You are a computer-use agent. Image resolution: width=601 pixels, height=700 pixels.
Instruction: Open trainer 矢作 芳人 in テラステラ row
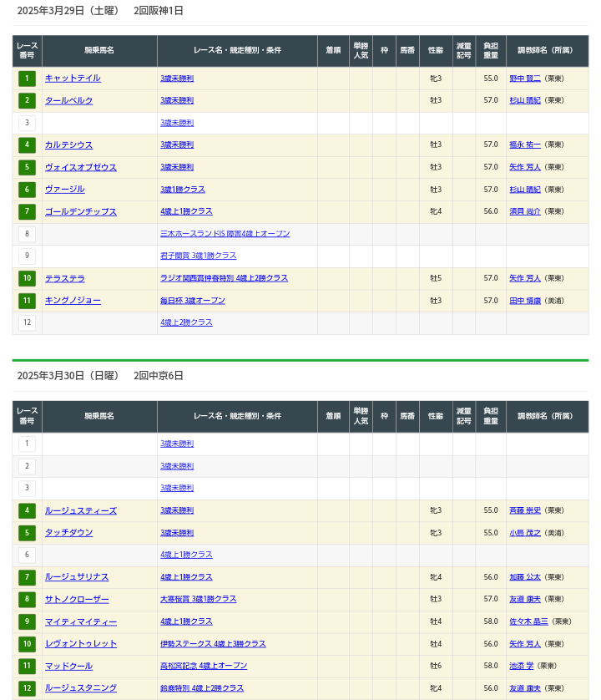[x=525, y=278]
